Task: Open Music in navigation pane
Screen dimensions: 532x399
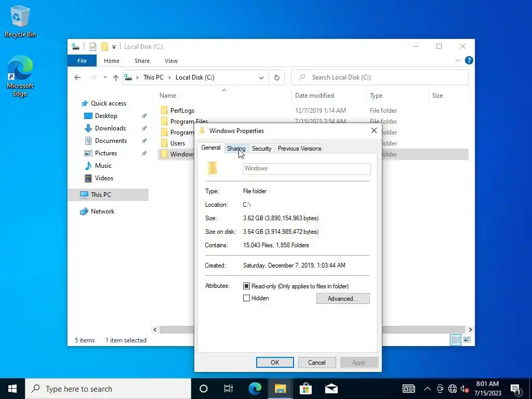Action: pyautogui.click(x=103, y=166)
